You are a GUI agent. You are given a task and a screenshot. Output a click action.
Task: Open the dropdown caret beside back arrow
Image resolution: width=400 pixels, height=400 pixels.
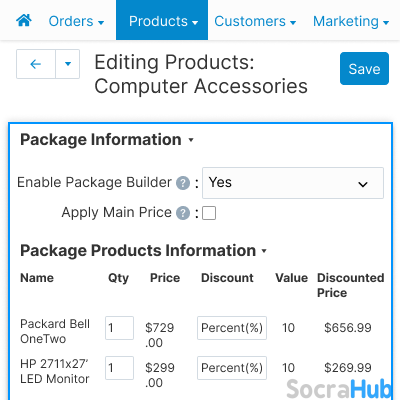click(x=68, y=64)
